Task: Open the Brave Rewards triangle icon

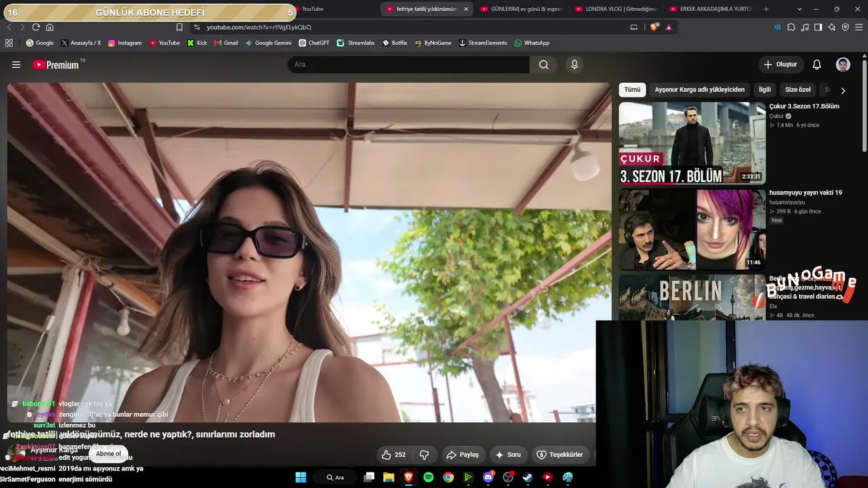Action: [669, 27]
